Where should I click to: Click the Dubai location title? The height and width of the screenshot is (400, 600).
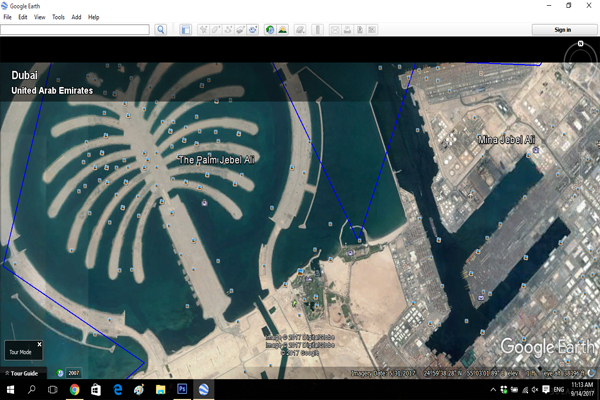tap(24, 75)
